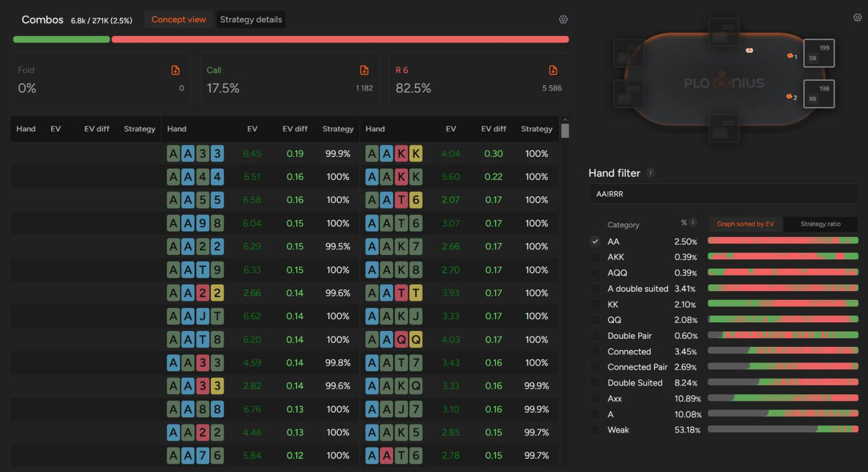
Task: Switch to Strategy ratio view
Action: tap(820, 224)
